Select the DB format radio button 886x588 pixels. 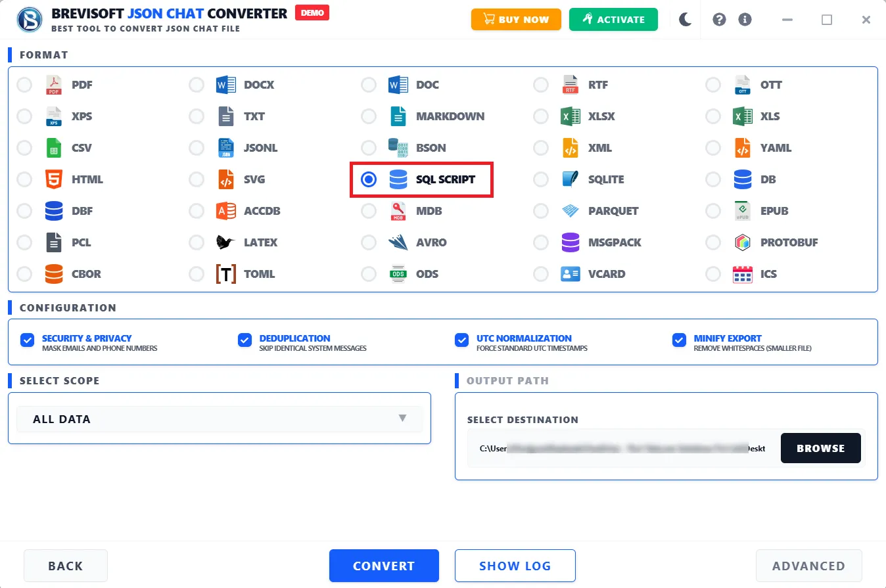click(x=713, y=179)
